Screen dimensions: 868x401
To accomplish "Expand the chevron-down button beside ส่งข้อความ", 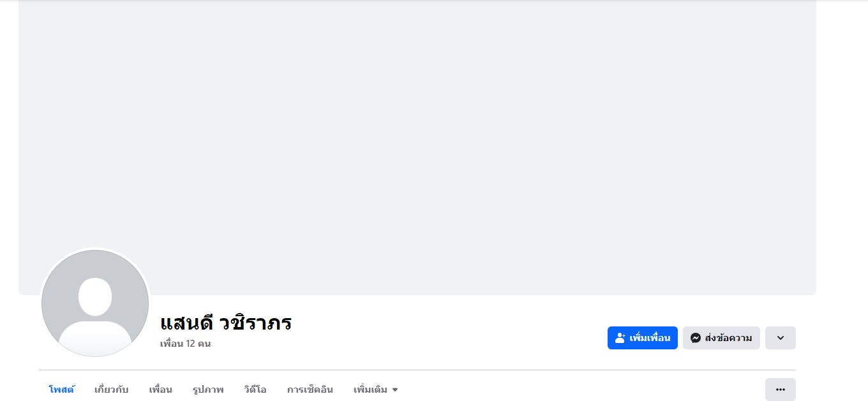I will (780, 338).
